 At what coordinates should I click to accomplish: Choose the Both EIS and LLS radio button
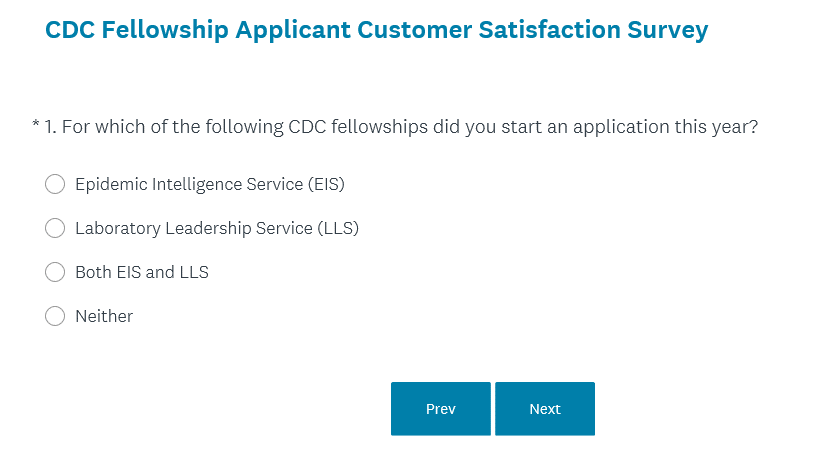pyautogui.click(x=55, y=272)
